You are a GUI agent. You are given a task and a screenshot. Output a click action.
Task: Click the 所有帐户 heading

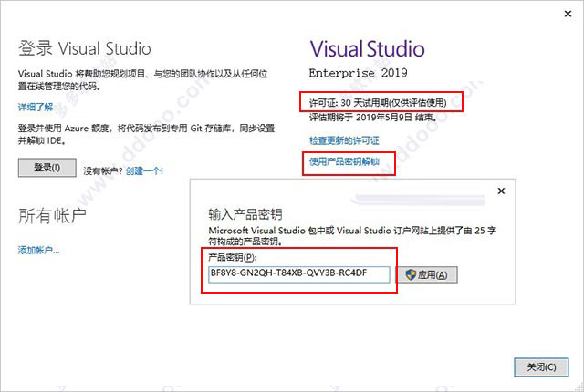click(52, 216)
